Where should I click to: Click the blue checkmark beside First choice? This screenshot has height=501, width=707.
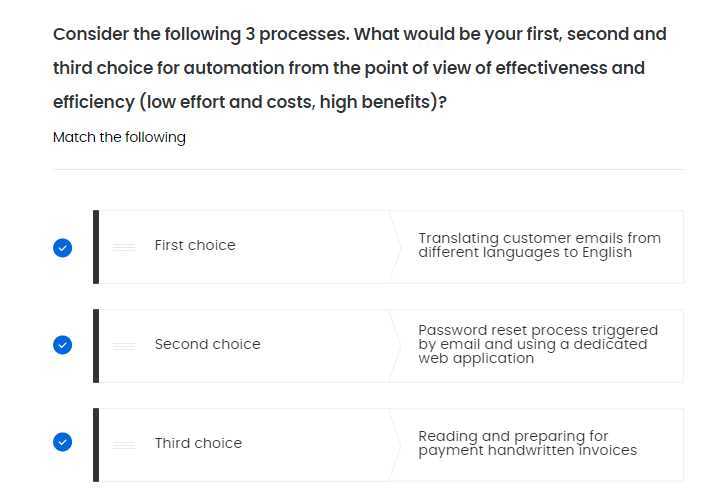pos(63,248)
